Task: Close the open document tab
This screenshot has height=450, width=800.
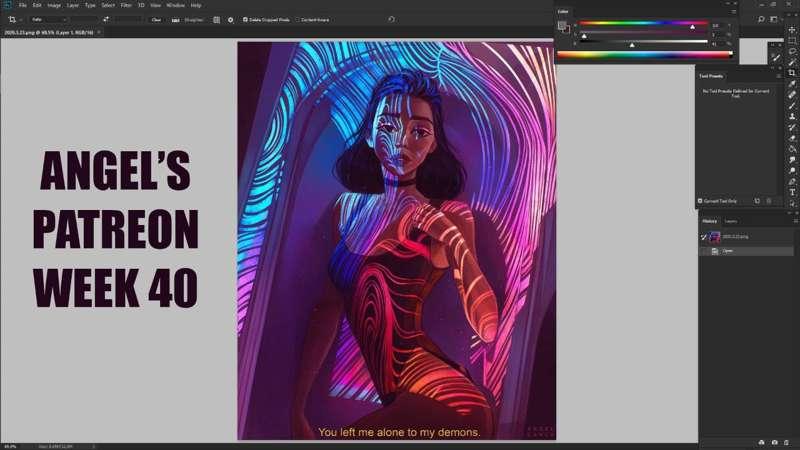Action: [x=99, y=32]
